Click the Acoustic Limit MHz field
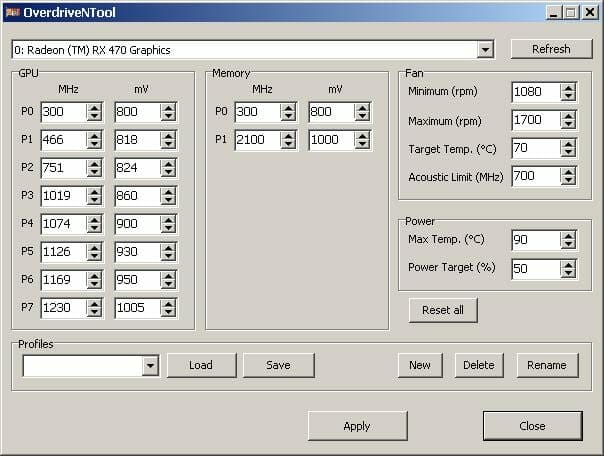 coord(535,177)
